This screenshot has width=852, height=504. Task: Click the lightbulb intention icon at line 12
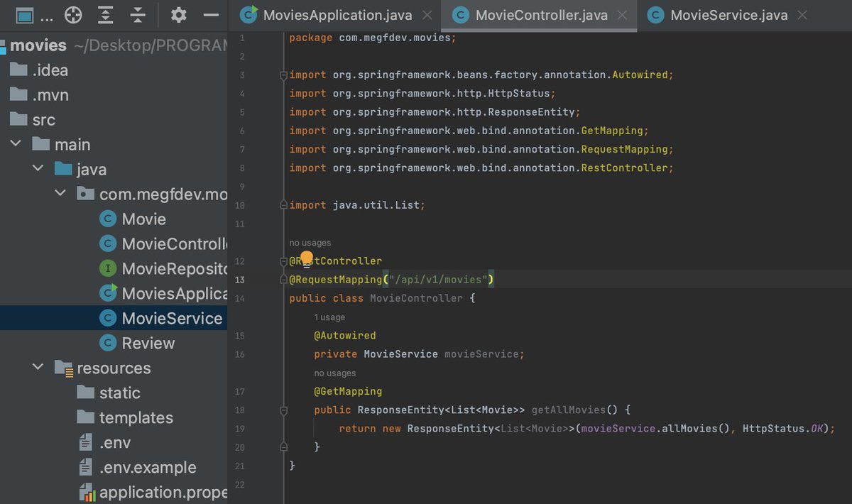click(306, 258)
